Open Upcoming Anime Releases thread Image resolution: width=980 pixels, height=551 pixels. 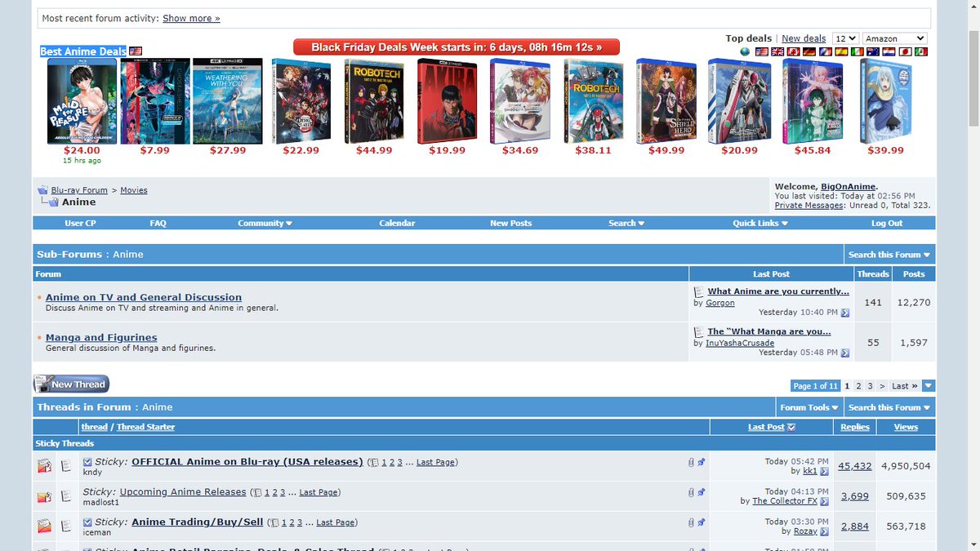pyautogui.click(x=183, y=491)
